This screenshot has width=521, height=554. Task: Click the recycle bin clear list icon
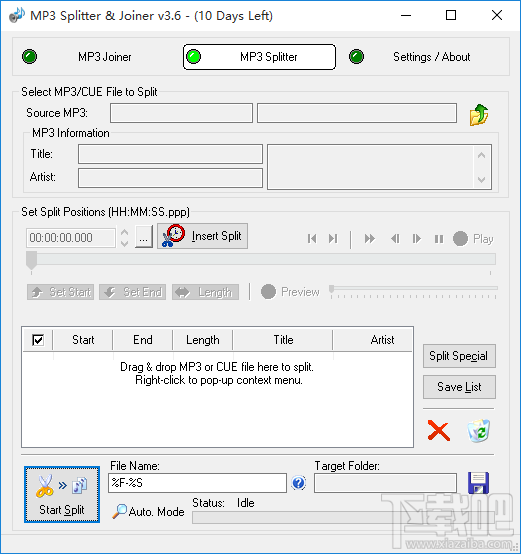(479, 431)
